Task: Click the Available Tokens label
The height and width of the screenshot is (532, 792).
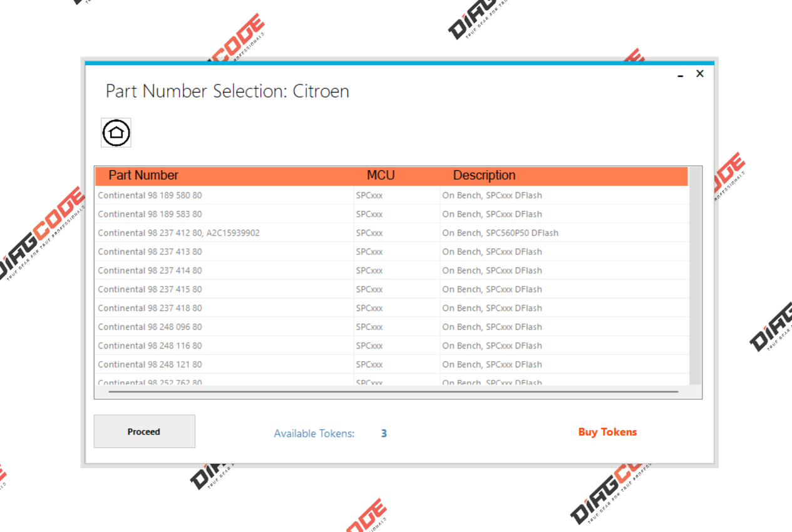Action: click(x=314, y=433)
